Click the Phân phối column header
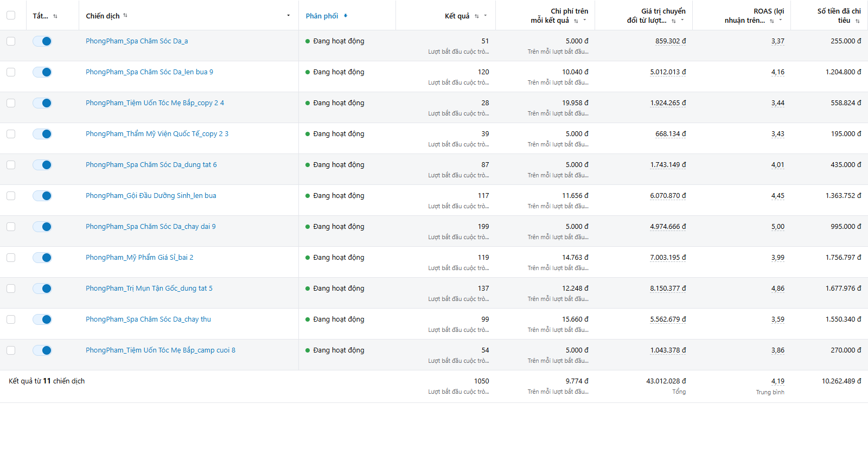The image size is (868, 461). (x=322, y=16)
